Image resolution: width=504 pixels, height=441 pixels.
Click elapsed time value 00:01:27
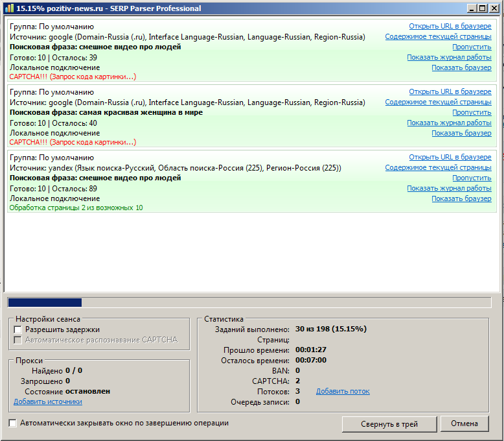[311, 350]
